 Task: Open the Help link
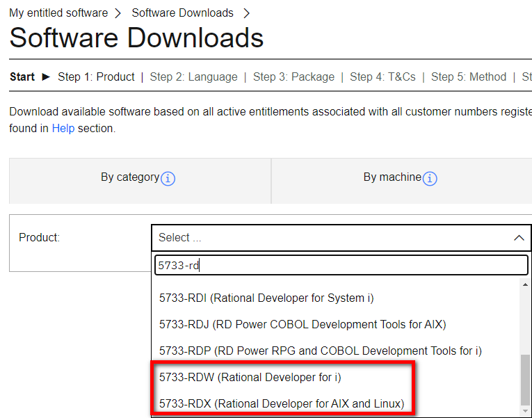pos(63,129)
